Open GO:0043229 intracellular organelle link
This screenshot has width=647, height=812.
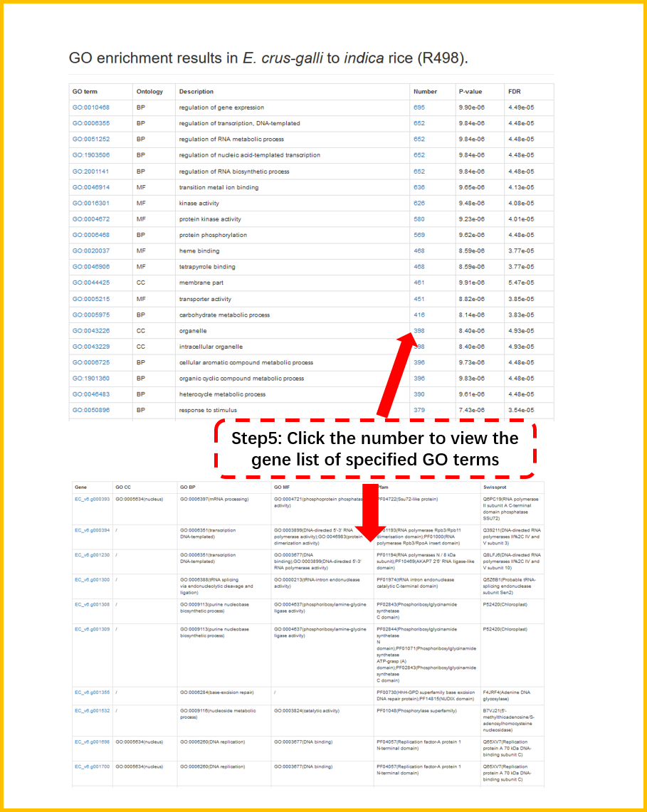click(x=90, y=347)
